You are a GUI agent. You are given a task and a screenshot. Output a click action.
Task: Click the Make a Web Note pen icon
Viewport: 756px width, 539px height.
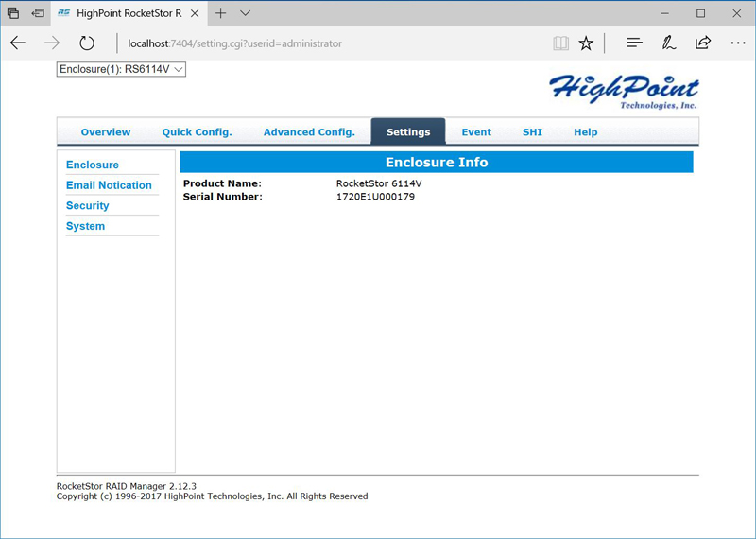668,43
